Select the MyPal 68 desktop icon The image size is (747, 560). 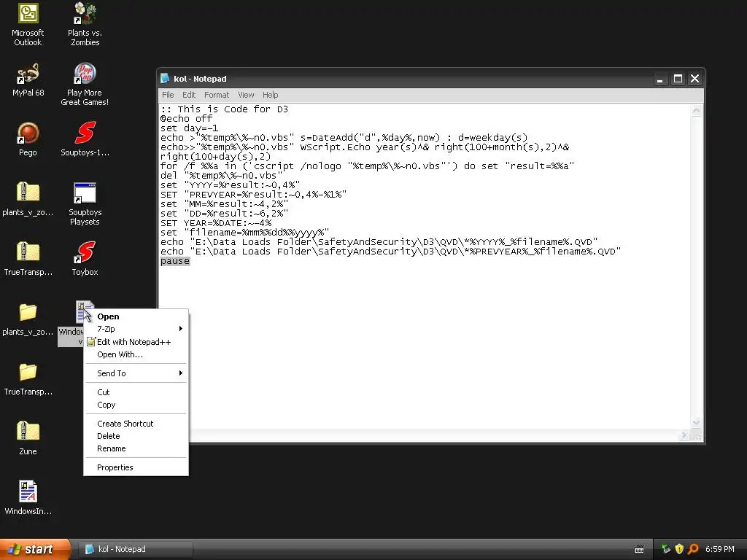coord(28,80)
